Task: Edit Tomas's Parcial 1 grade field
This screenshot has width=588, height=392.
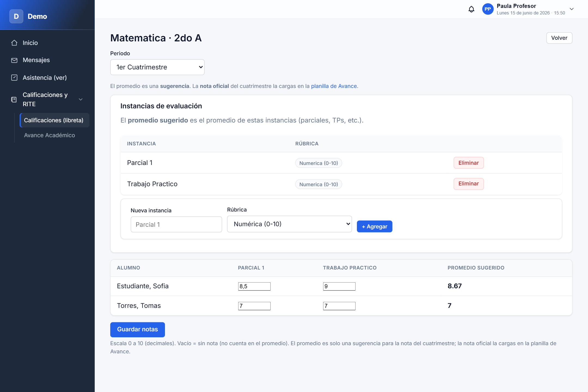Action: coord(254,306)
